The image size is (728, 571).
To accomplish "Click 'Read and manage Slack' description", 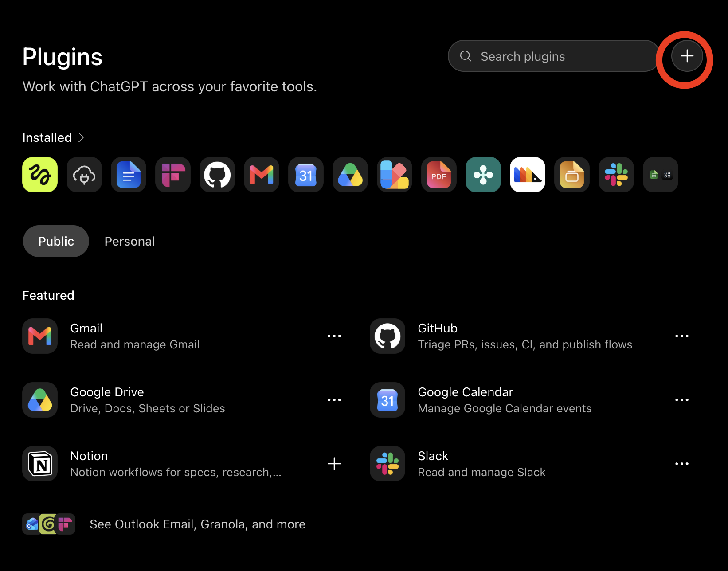I will click(x=481, y=472).
